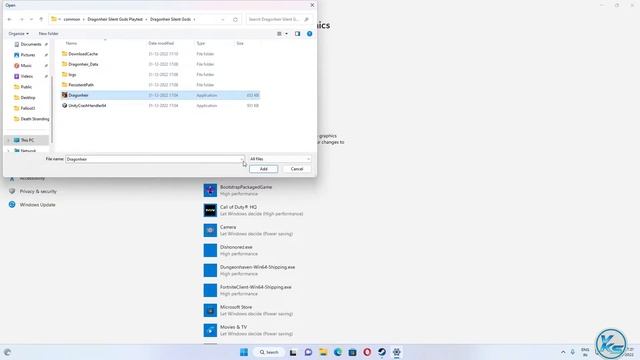Open the Dishonored.exe entry
Image resolution: width=640 pixels, height=360 pixels.
coord(231,250)
